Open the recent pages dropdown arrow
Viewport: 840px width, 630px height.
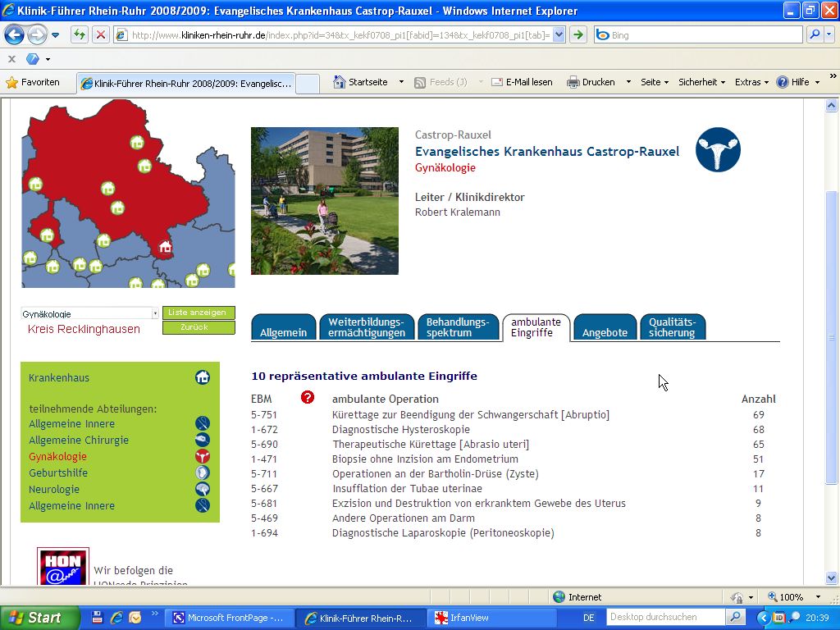[55, 35]
